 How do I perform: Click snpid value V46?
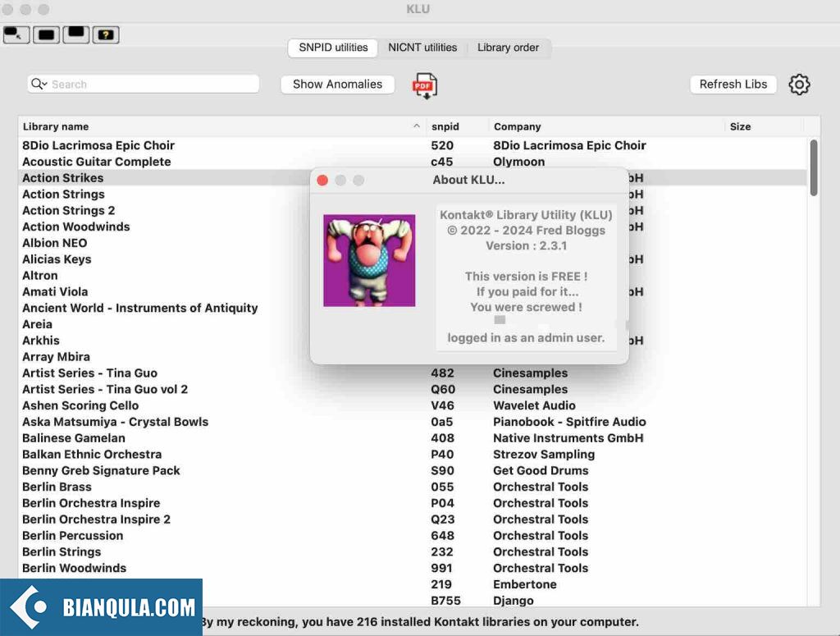coord(442,405)
